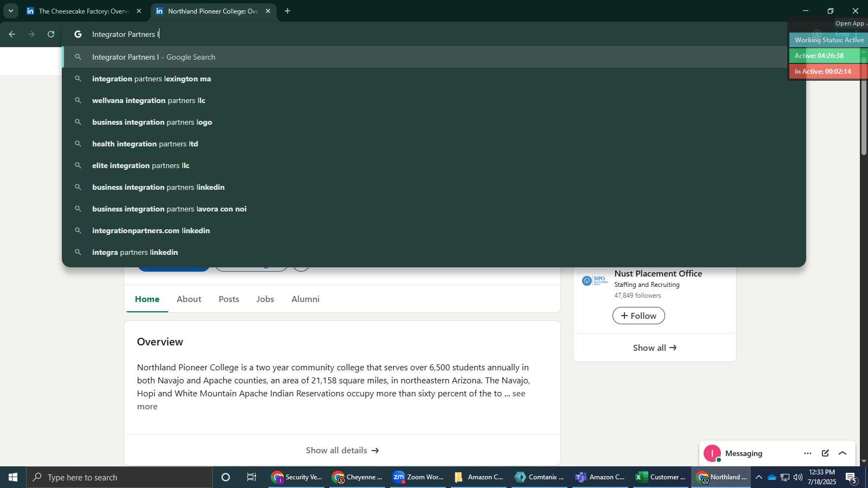
Task: Switch to Cheyenne Chrome taskbar window
Action: [x=357, y=477]
